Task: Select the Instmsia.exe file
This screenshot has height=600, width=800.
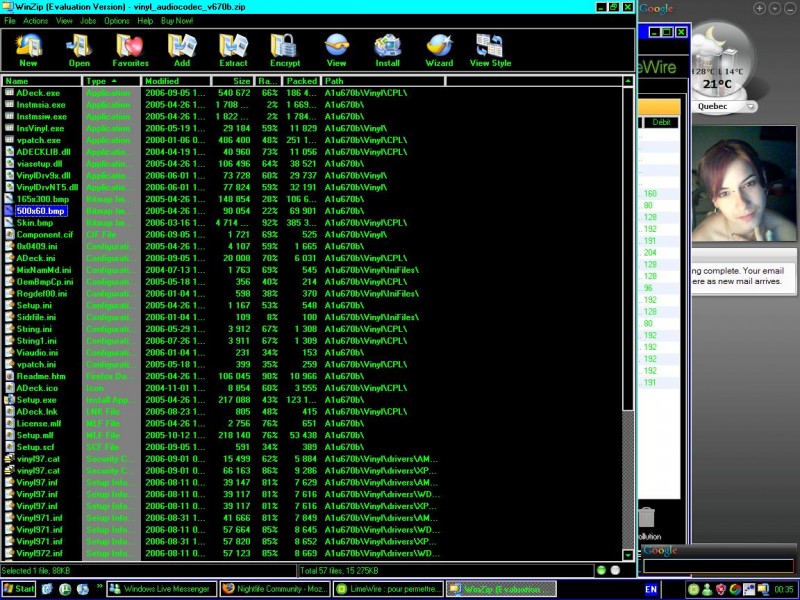Action: 41,105
